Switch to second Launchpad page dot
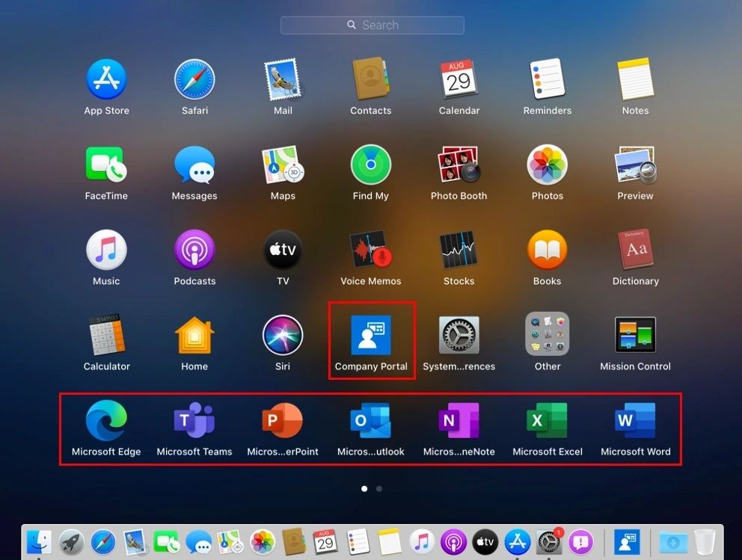 pos(379,488)
